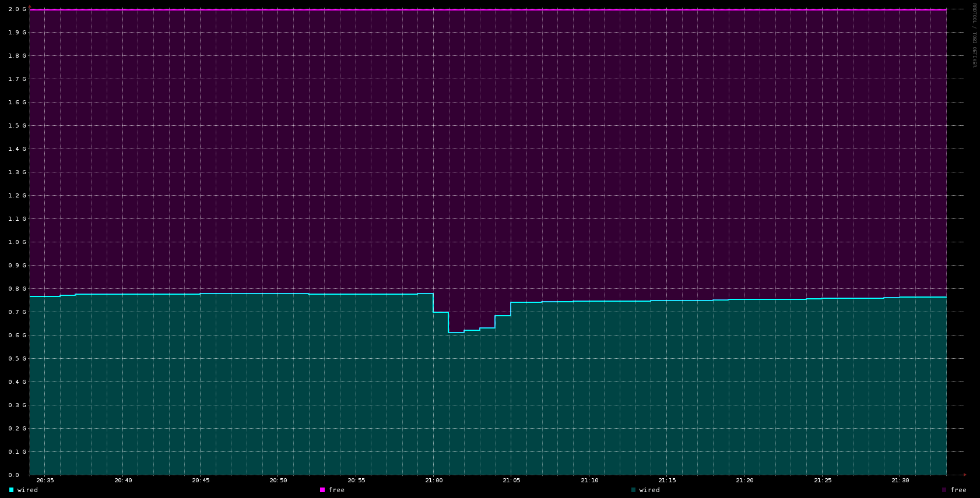Click the 0.5 G y-axis label

click(x=17, y=359)
